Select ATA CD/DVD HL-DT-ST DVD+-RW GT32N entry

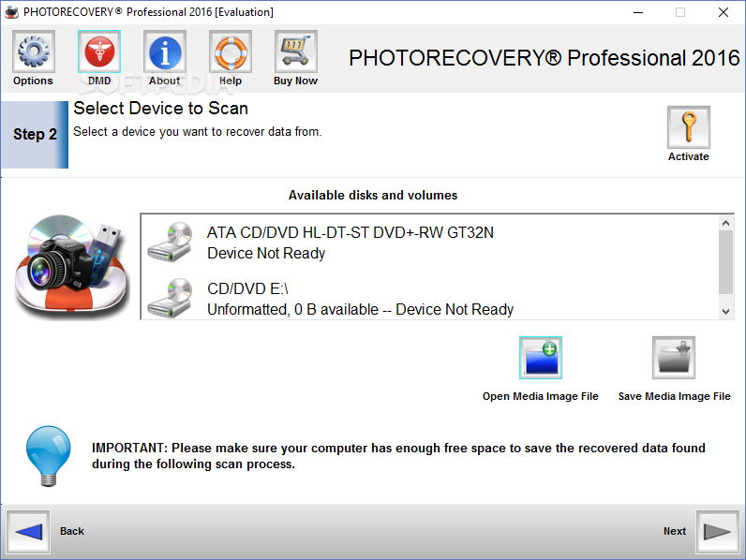tap(432, 243)
